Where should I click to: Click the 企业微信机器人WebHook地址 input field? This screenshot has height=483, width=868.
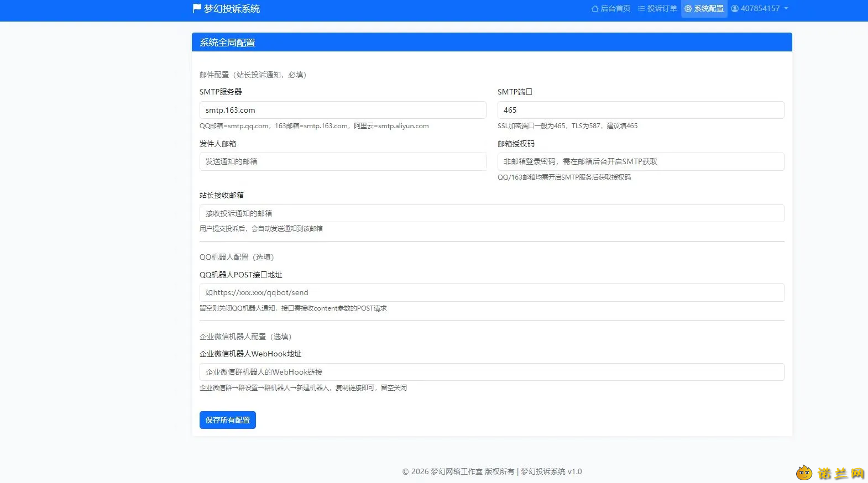[x=492, y=372]
